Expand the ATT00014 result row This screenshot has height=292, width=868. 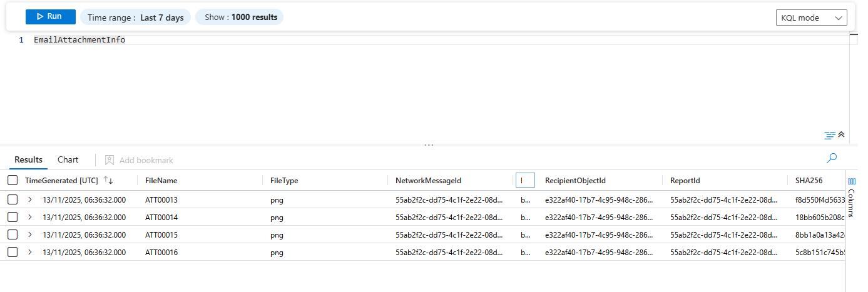[x=29, y=218]
